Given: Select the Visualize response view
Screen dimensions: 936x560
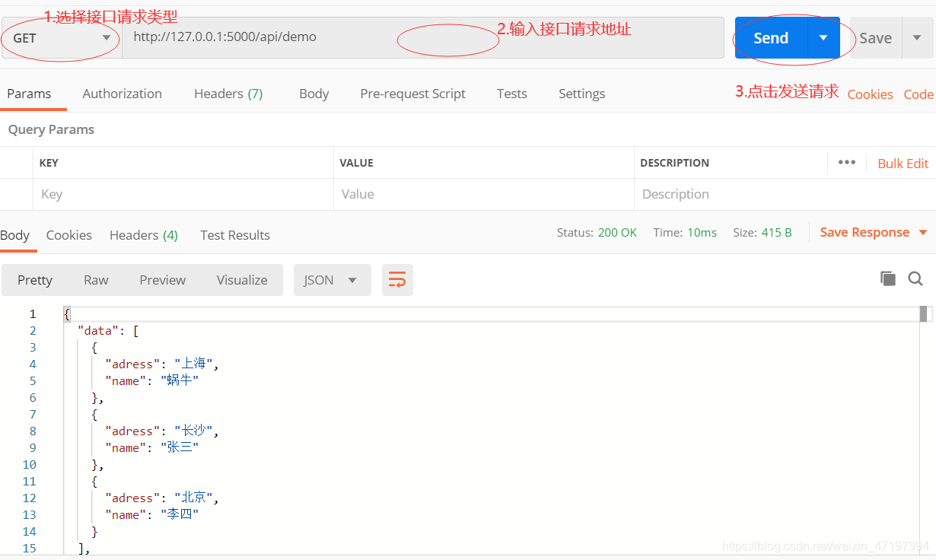Looking at the screenshot, I should point(242,280).
